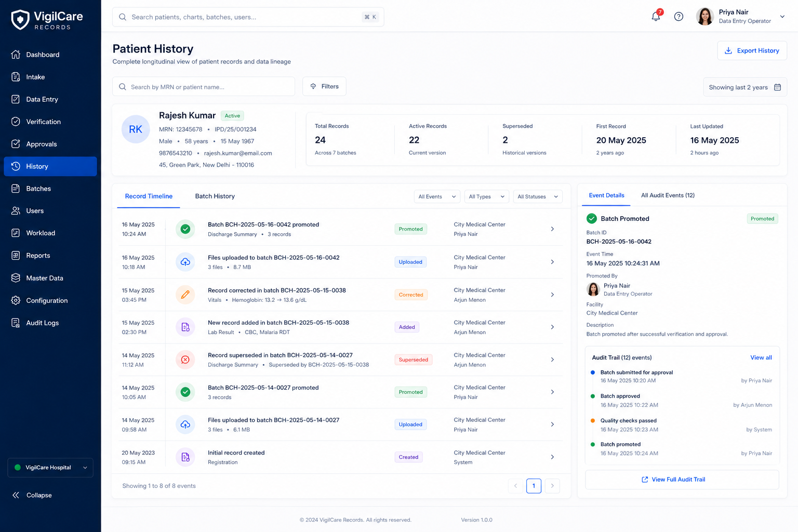Click the corrected record pencil icon
Viewport: 798px width, 532px height.
(185, 295)
